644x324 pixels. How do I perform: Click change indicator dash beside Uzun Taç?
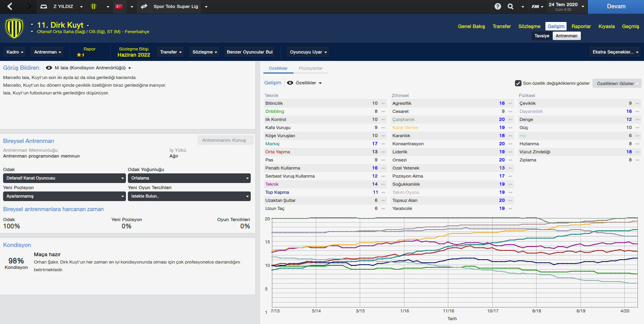[x=383, y=208]
